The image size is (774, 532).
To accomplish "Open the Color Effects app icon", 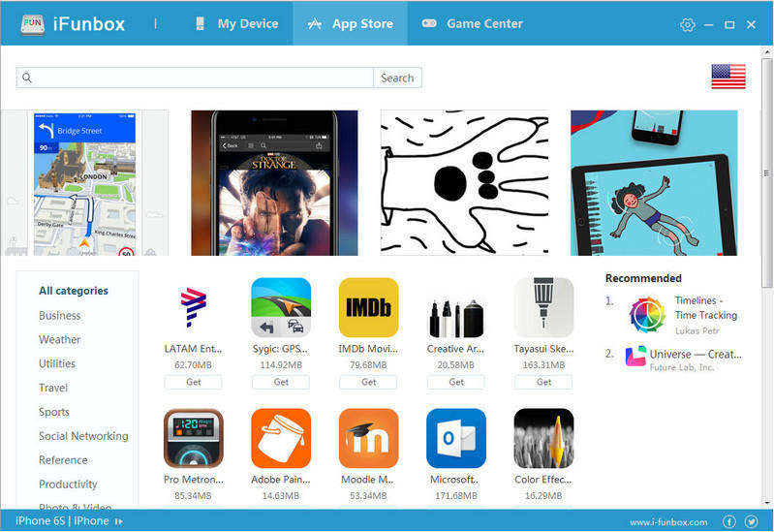I will [x=543, y=438].
